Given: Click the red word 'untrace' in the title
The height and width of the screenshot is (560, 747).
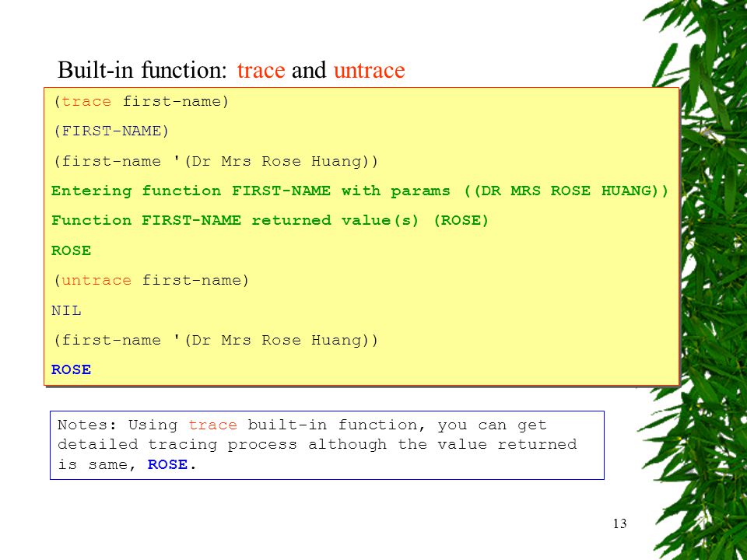Looking at the screenshot, I should (x=369, y=70).
